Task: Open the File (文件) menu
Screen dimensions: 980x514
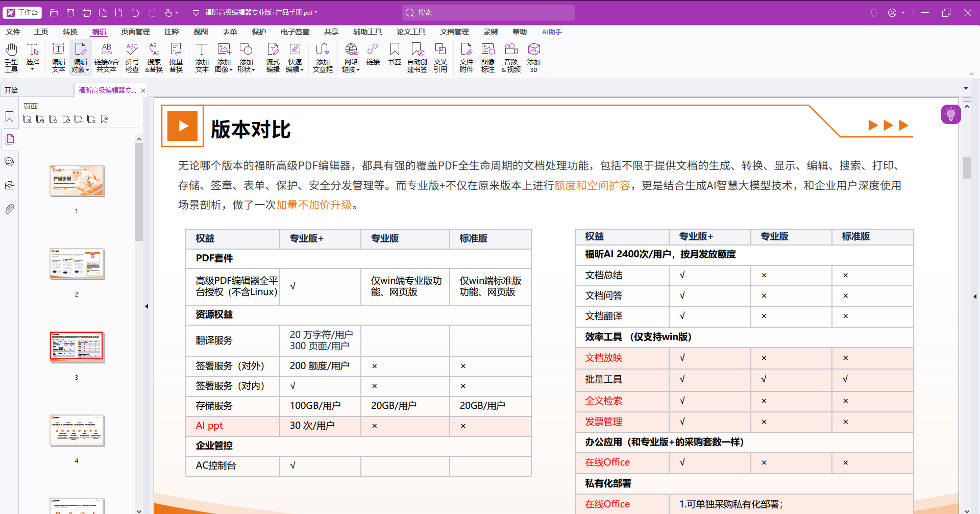Action: click(x=13, y=32)
